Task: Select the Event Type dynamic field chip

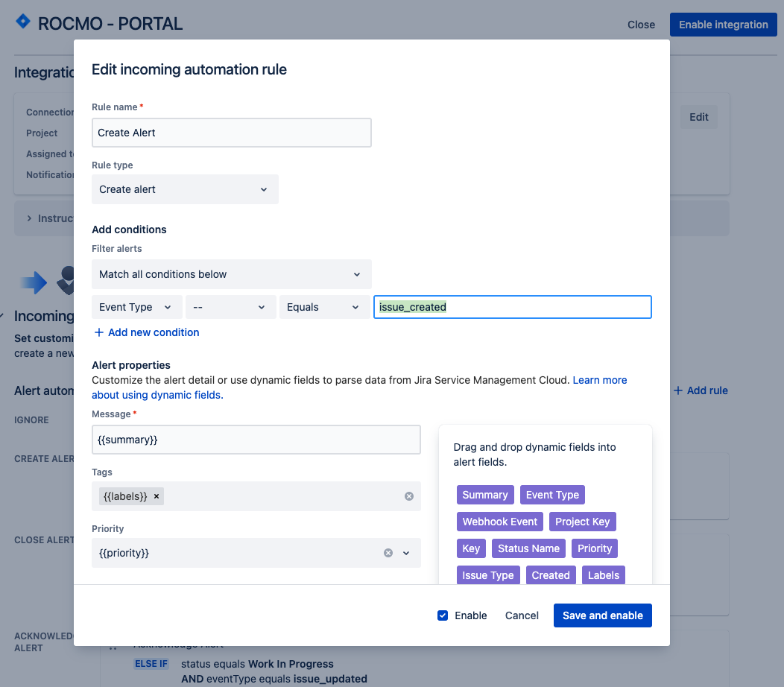Action: [x=552, y=495]
